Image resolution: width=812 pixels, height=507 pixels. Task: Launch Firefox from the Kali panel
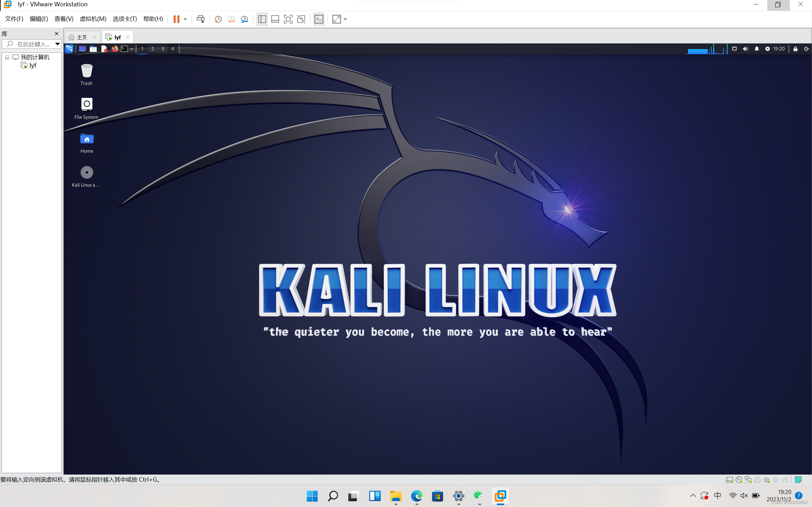115,48
